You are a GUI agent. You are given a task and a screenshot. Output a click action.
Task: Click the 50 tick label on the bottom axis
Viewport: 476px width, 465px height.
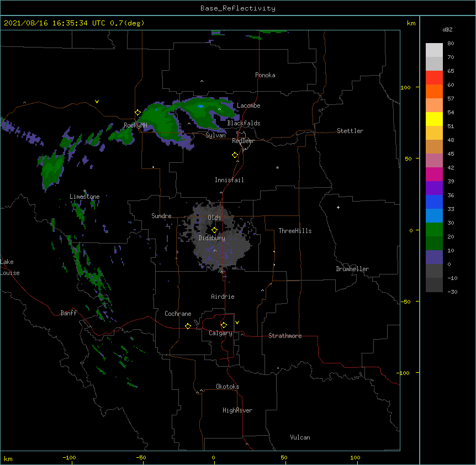click(284, 457)
